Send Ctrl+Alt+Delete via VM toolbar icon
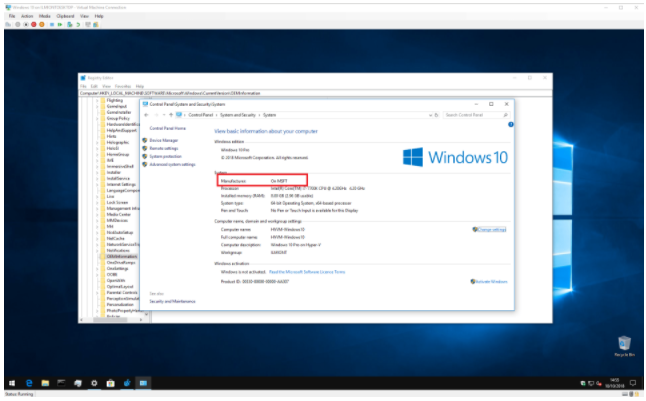 point(8,25)
